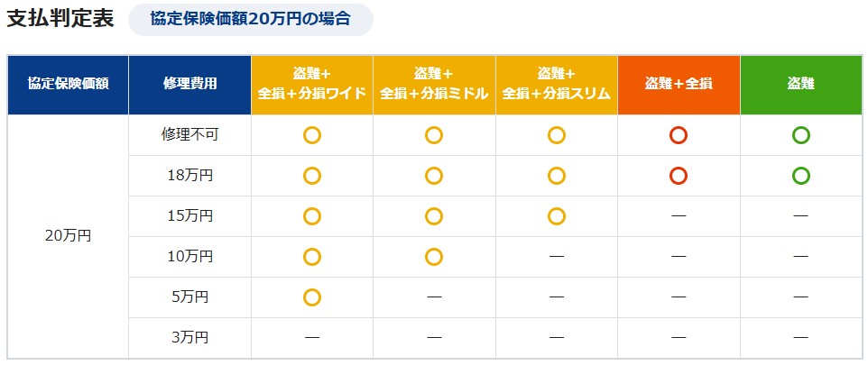Viewport: 868px width, 365px height.
Task: Click the orange 盗難+全損 header
Action: coord(679,84)
